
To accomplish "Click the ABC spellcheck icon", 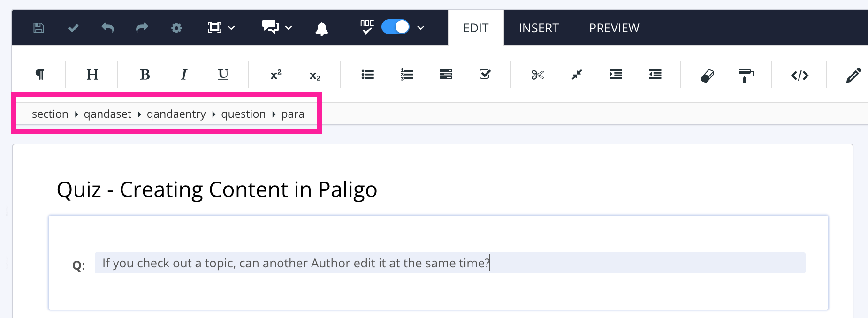I will 367,27.
